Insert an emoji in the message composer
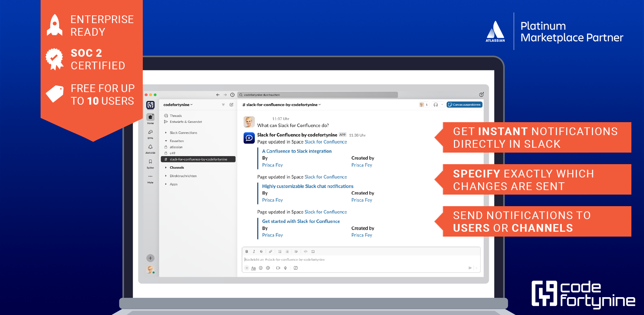Screen dimensions: 644x315 coord(260,268)
